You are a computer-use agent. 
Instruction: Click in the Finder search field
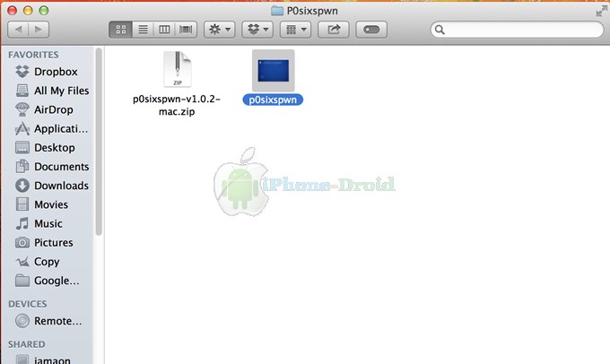[x=516, y=30]
